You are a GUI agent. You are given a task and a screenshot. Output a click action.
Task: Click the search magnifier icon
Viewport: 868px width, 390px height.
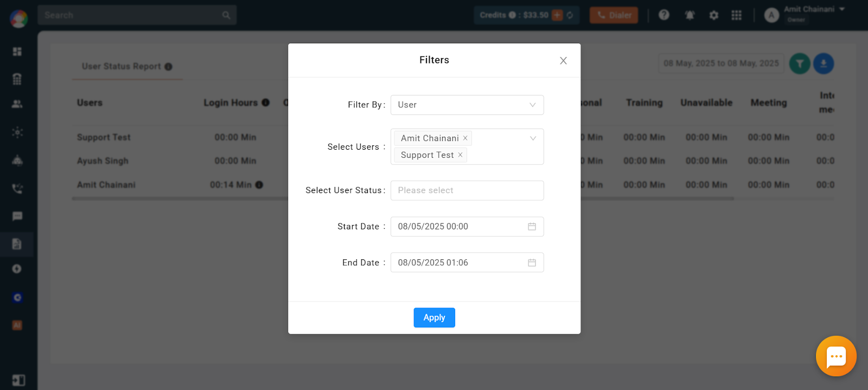click(226, 15)
